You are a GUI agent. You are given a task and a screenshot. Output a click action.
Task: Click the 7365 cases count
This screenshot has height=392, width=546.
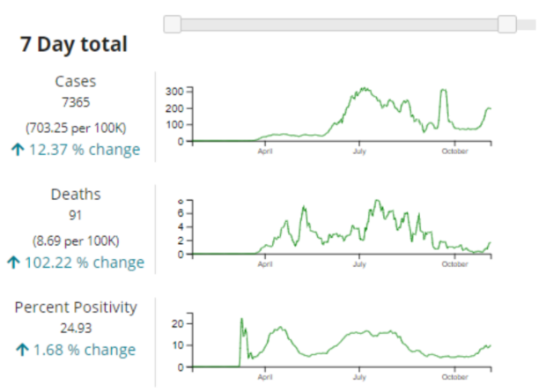[x=76, y=102]
